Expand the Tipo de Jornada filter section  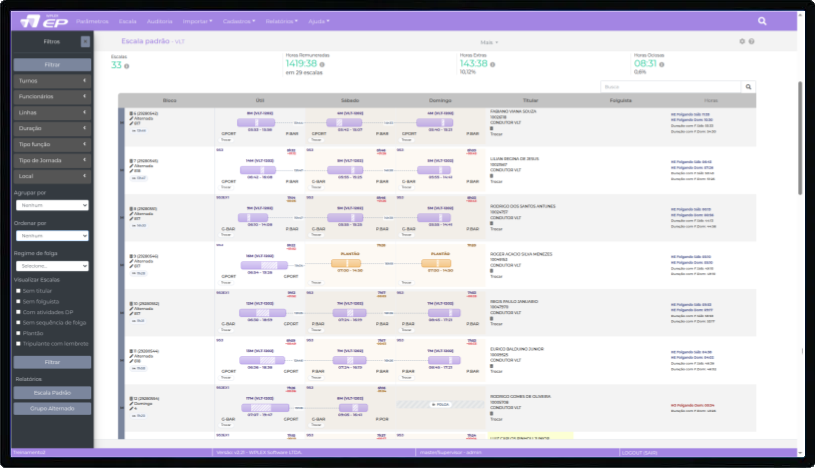pyautogui.click(x=52, y=160)
